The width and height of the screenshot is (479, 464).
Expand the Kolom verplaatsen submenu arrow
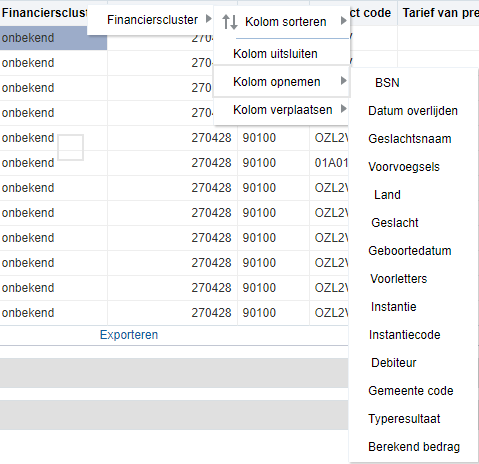pyautogui.click(x=344, y=109)
